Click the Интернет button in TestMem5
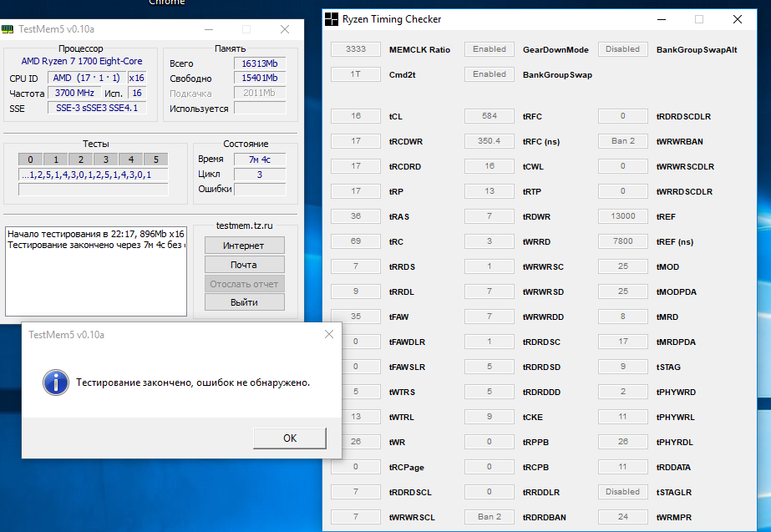Screen dimensions: 771x532 click(x=245, y=245)
